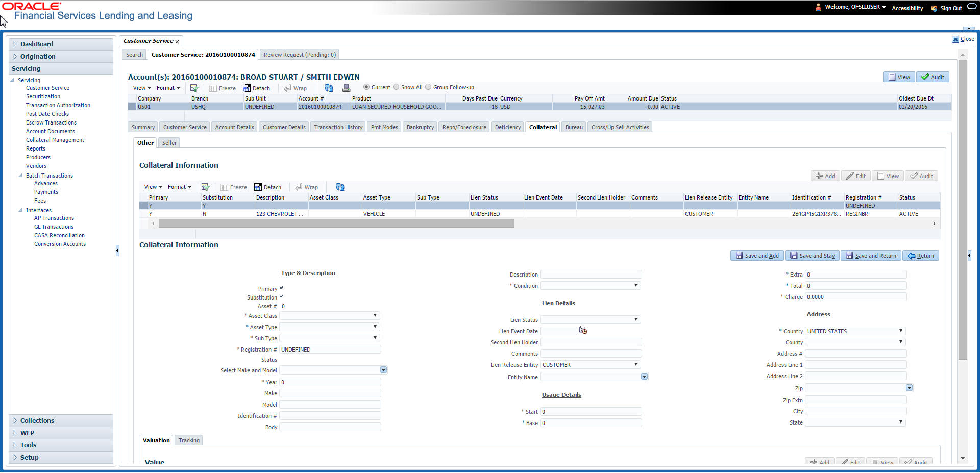This screenshot has height=473, width=980.
Task: Collapse the left navigation pane splitter arrow
Action: point(117,250)
